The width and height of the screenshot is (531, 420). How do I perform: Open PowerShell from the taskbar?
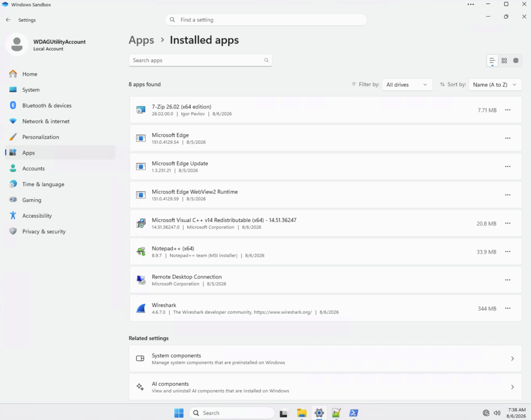[x=354, y=413]
